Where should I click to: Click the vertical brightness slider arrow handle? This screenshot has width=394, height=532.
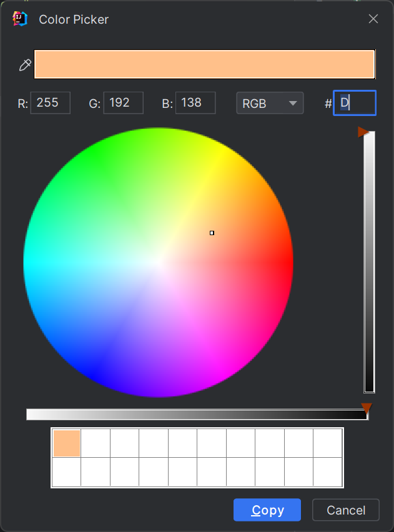click(x=363, y=132)
